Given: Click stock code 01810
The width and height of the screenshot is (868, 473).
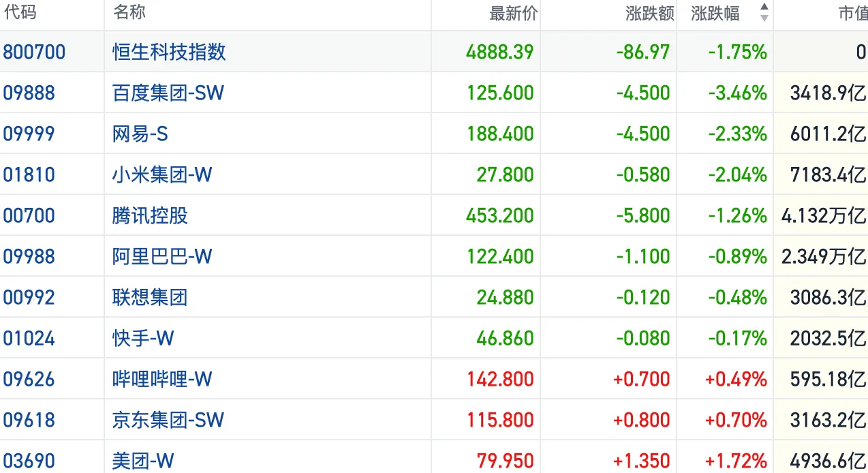Looking at the screenshot, I should (29, 174).
